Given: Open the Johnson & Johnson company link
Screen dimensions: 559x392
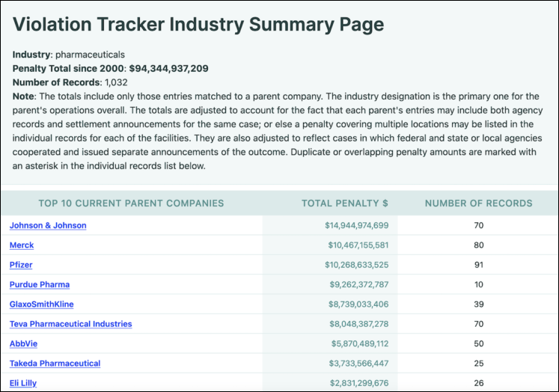Looking at the screenshot, I should (x=48, y=225).
